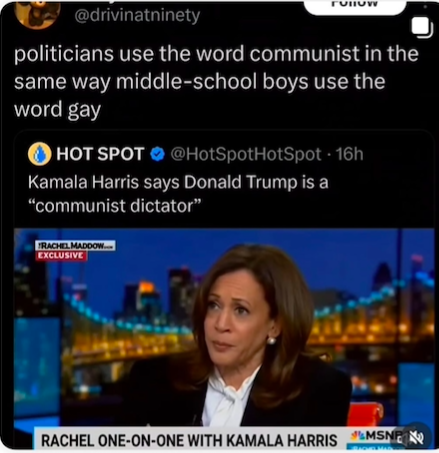Open the quoted "communist dictator" tweet text
The image size is (439, 453).
point(178,194)
